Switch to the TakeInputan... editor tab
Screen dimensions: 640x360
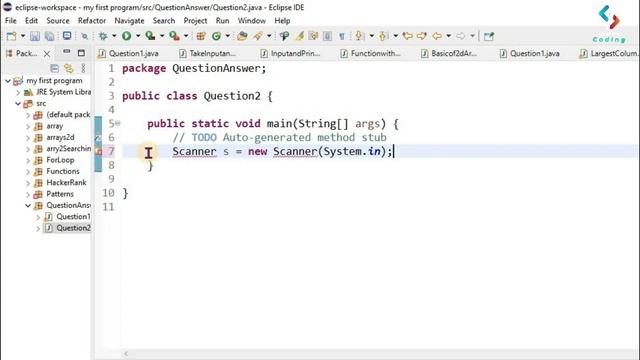[x=208, y=53]
